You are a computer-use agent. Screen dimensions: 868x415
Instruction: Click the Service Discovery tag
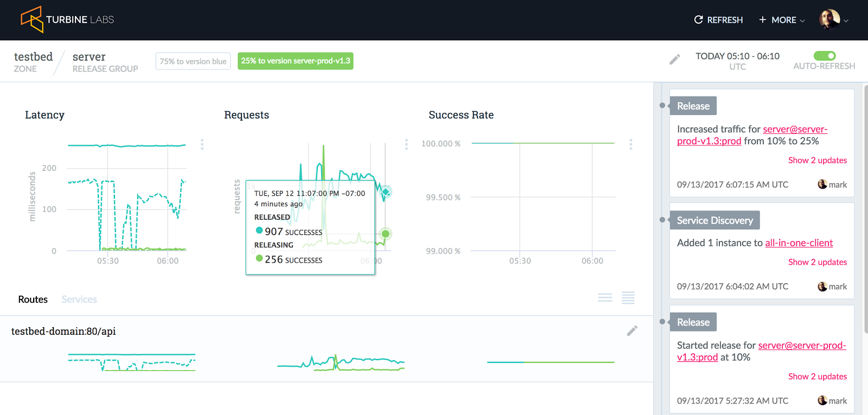click(715, 220)
